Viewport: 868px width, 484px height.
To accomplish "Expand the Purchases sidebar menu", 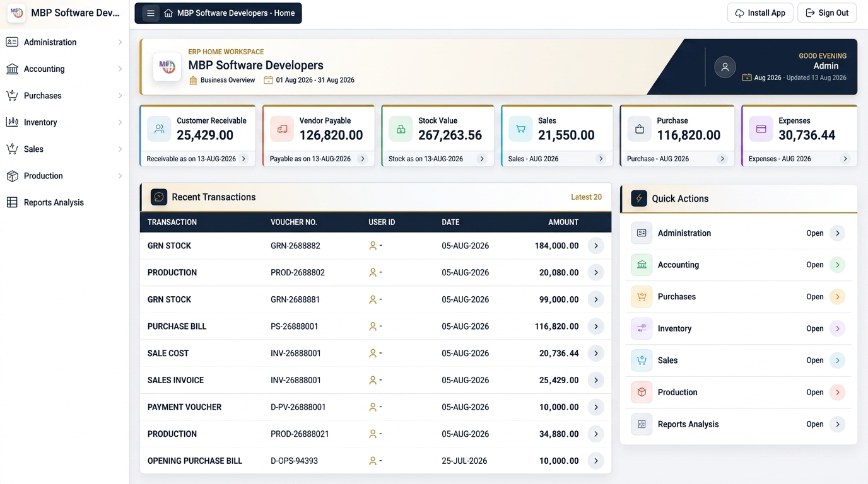I will 64,96.
